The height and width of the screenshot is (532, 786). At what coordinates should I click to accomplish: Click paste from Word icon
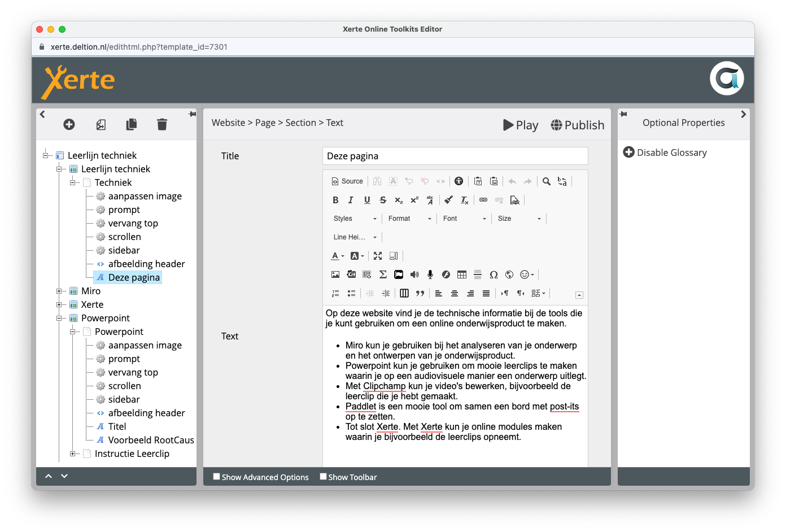494,181
